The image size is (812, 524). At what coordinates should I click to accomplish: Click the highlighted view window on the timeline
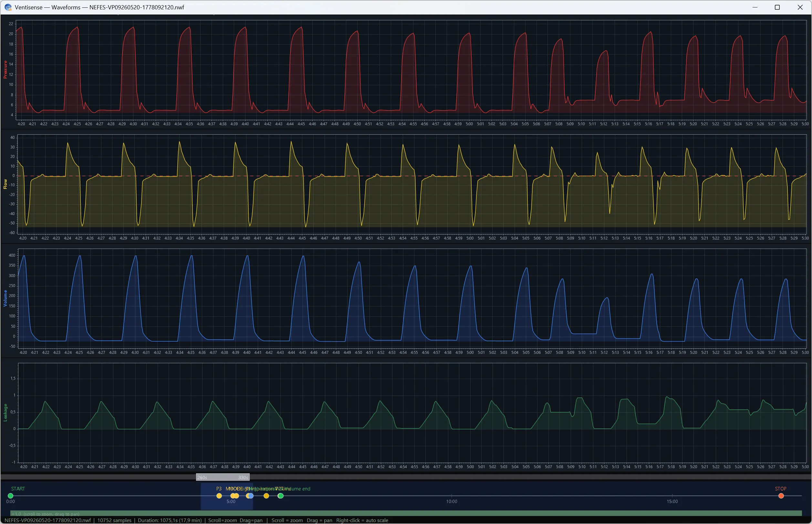pyautogui.click(x=227, y=496)
